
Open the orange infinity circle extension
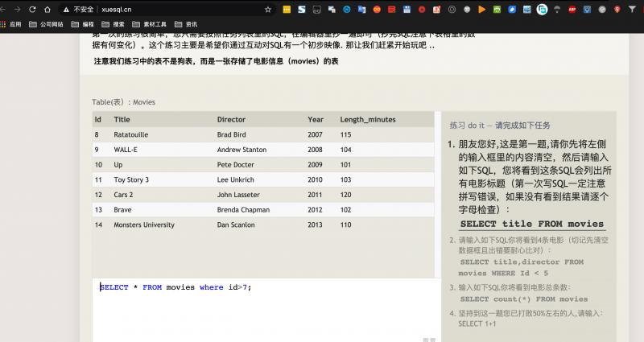[377, 9]
